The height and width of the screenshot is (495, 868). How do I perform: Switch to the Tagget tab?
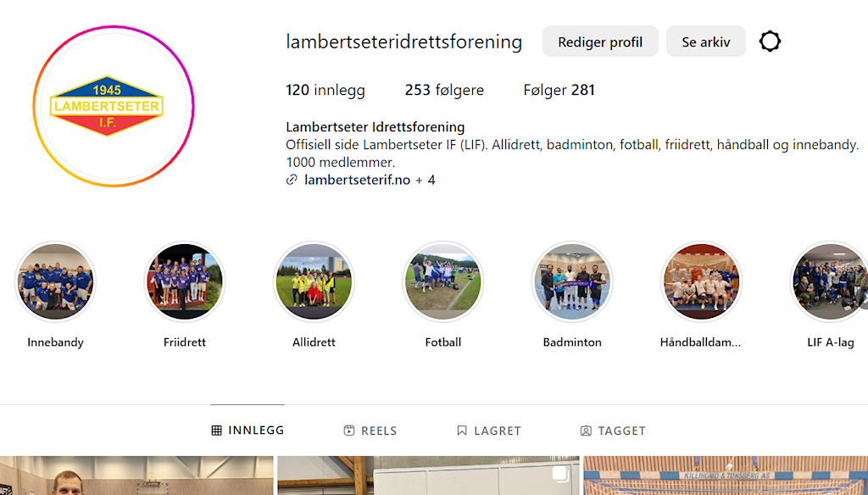(x=613, y=431)
